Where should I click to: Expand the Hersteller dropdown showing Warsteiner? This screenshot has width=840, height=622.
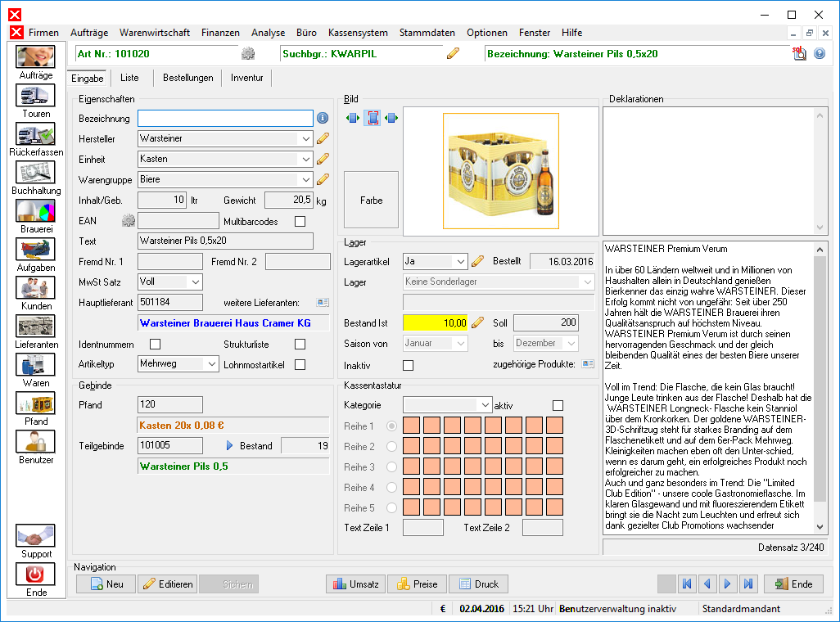tap(305, 139)
